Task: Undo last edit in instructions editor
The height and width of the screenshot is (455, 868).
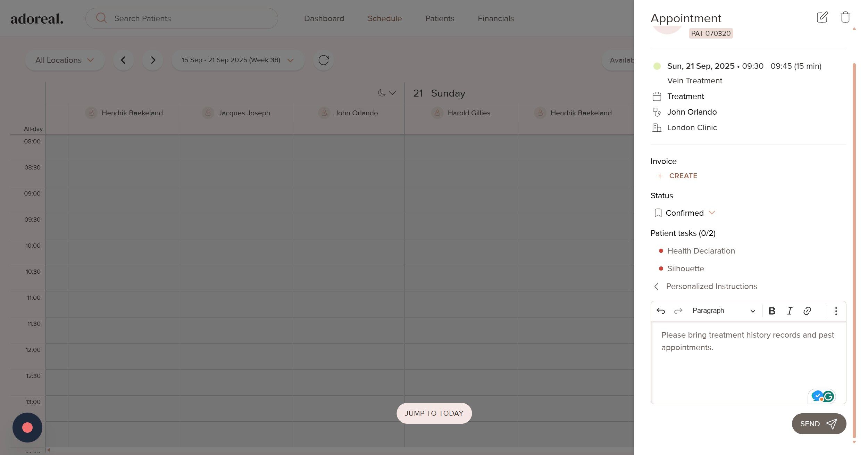Action: [661, 311]
